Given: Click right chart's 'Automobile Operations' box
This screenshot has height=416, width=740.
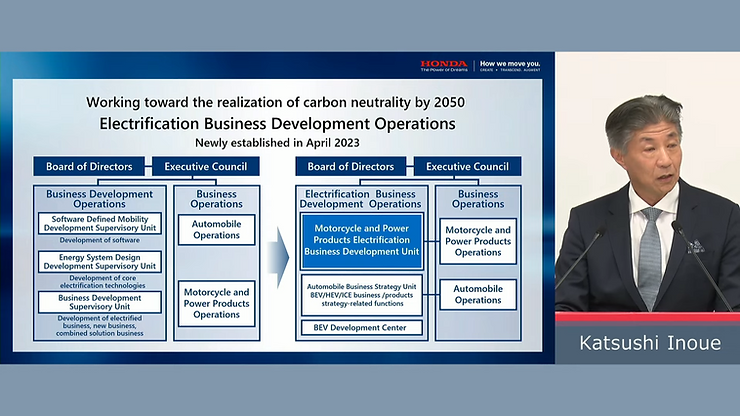Looking at the screenshot, I should (478, 295).
